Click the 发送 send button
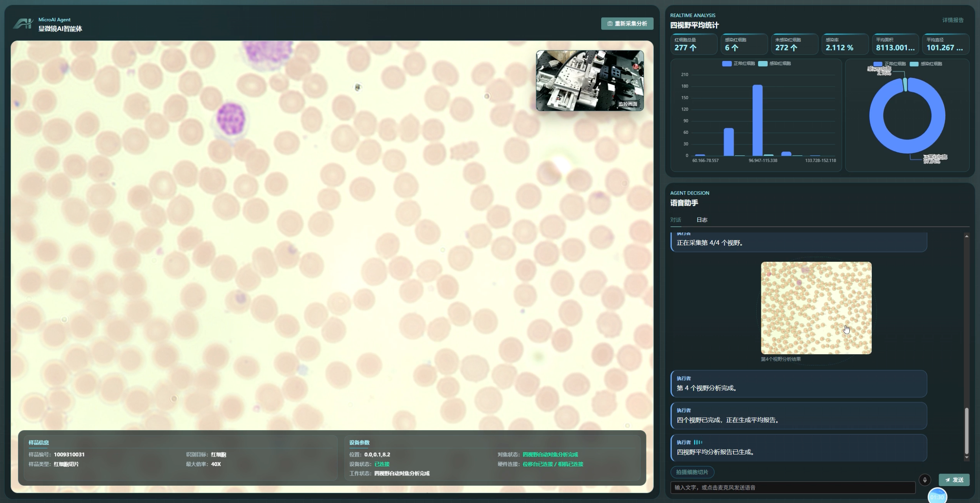This screenshot has width=980, height=503. click(x=954, y=480)
